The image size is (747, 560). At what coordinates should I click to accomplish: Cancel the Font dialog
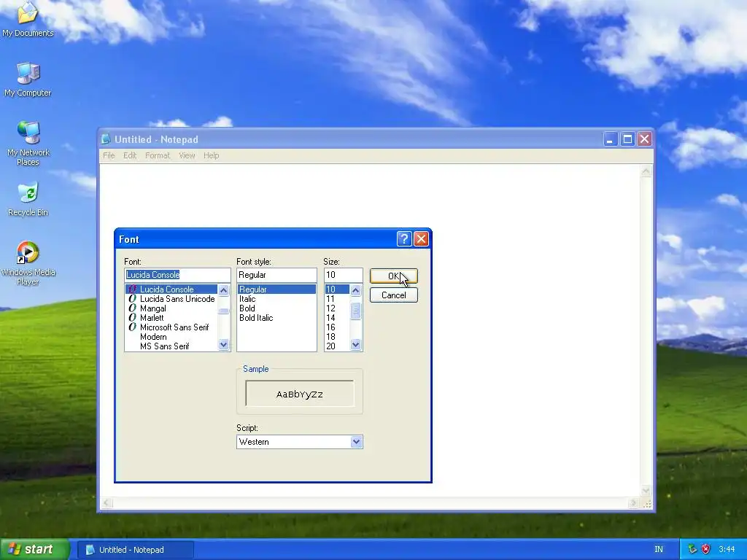[393, 295]
